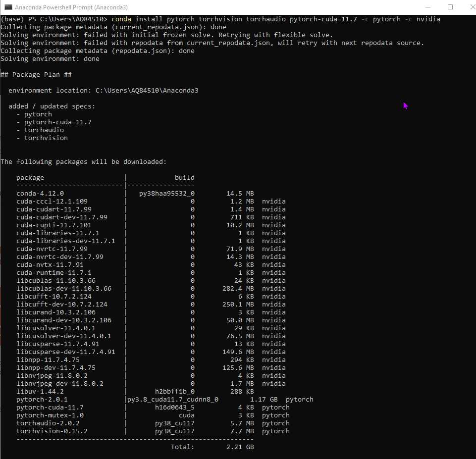
Task: Click the 149.6 MB size value
Action: 238,352
